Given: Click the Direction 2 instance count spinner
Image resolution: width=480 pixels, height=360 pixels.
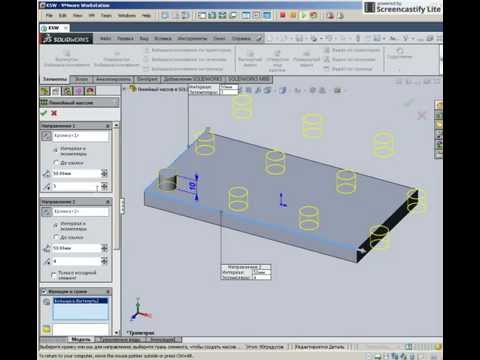Looking at the screenshot, I should 104,261.
